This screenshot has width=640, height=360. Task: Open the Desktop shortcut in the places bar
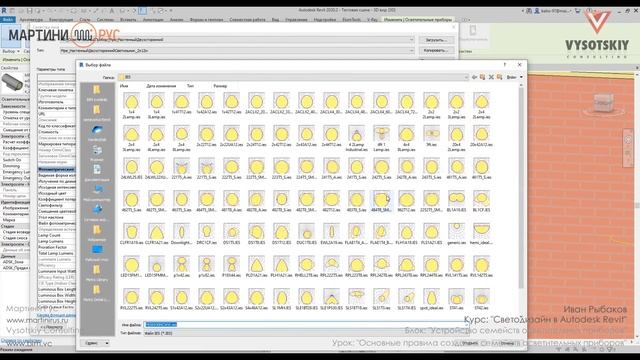[x=97, y=253]
